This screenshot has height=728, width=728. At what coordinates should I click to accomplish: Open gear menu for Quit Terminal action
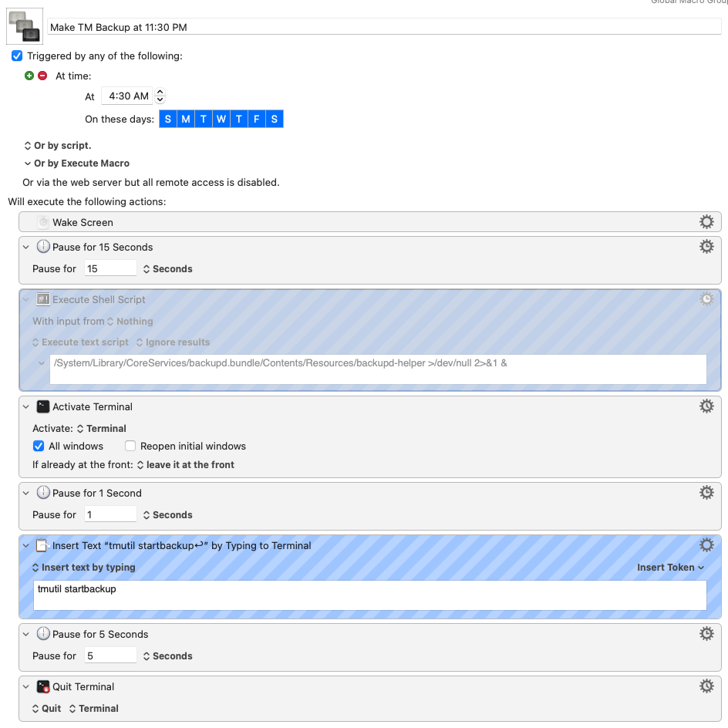coord(706,686)
